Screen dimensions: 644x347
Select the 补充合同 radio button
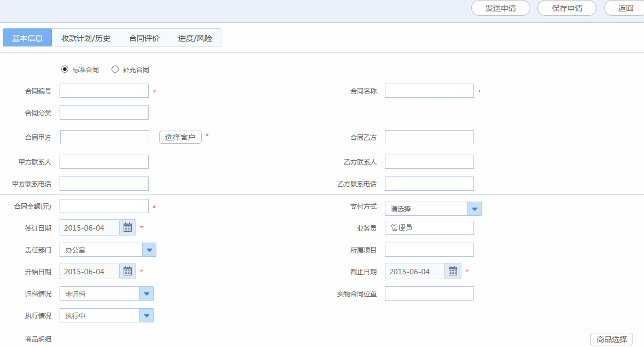[x=115, y=69]
